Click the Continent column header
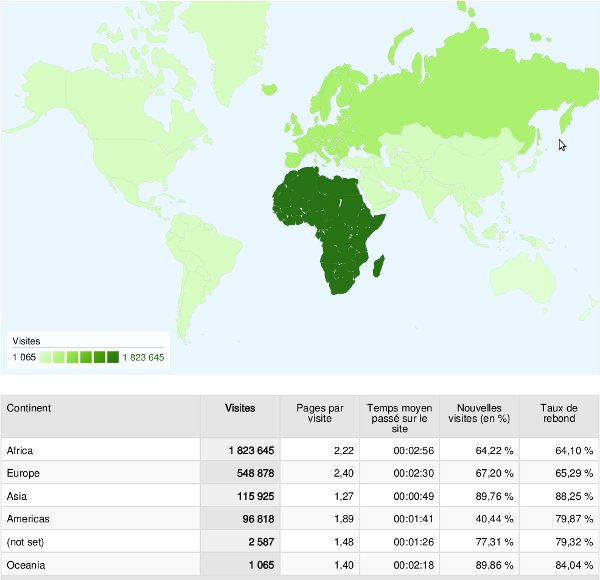Image resolution: width=600 pixels, height=580 pixels. 29,408
